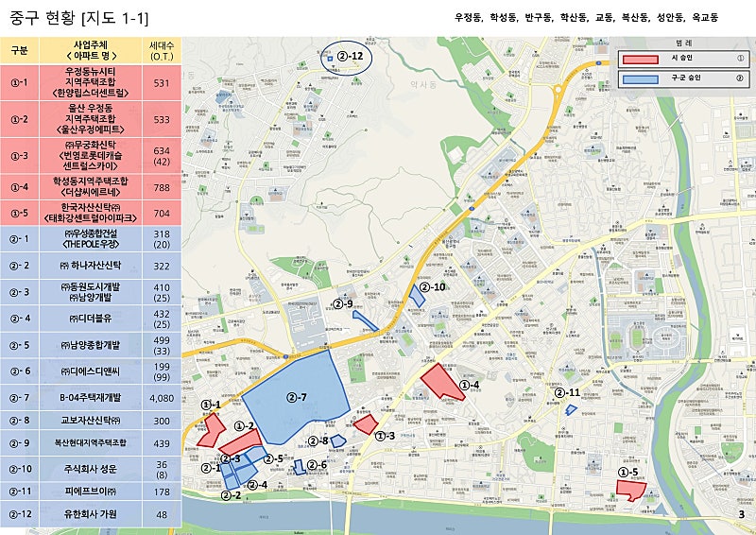Click the ②-6 label on the map

tap(317, 464)
